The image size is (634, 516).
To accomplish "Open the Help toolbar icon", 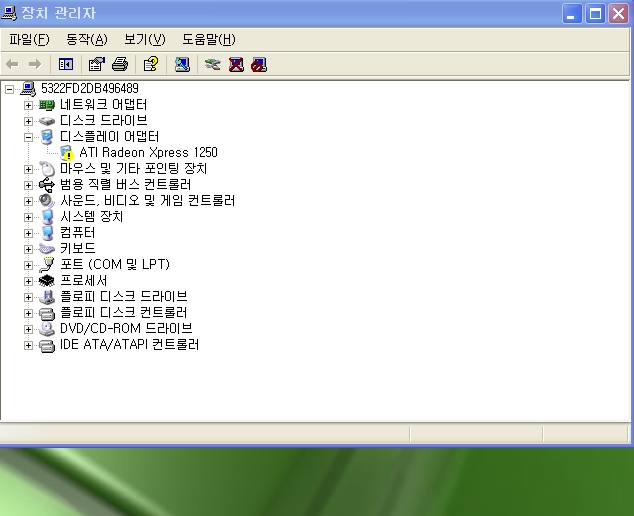I will click(x=151, y=64).
